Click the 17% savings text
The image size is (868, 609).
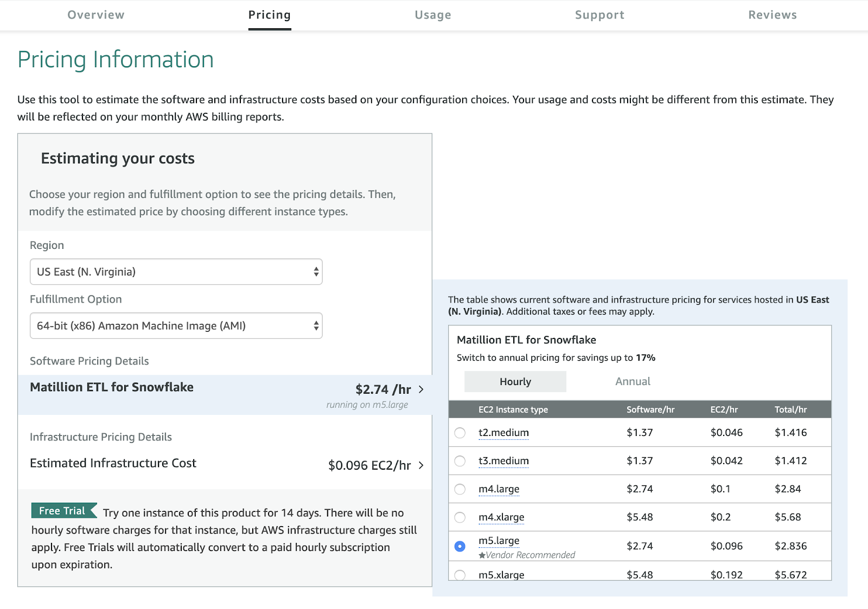coord(646,357)
